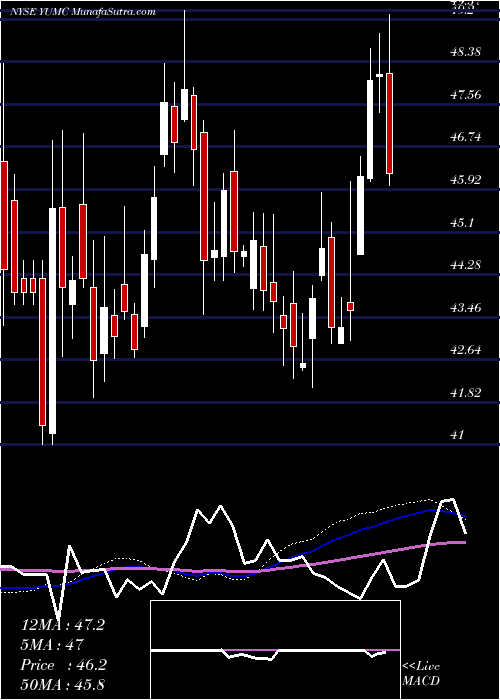Click the Live MACD inset chart
The height and width of the screenshot is (700, 500).
pos(275,650)
